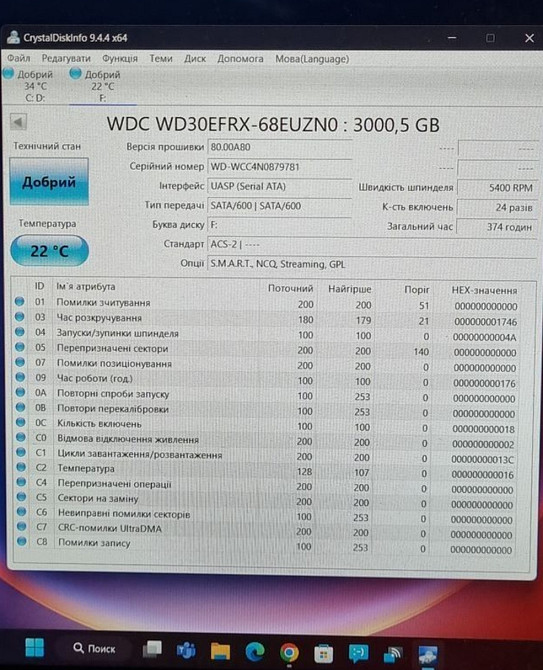Click the power-on count 24 разів field
Screen dimensions: 543x670
point(496,207)
